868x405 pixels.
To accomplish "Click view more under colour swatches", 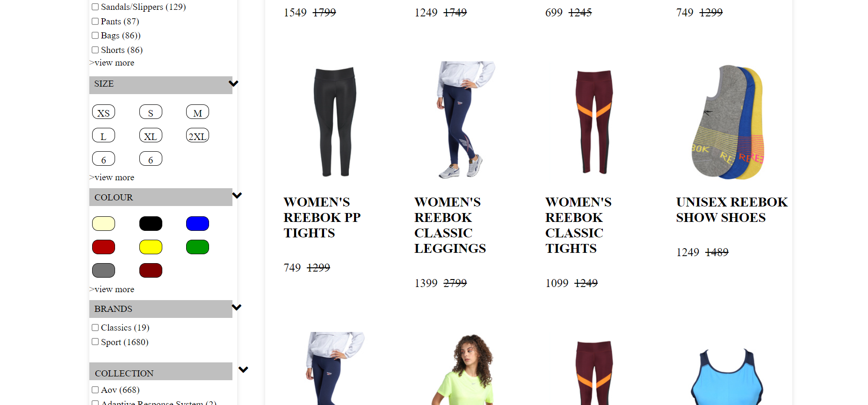I will (112, 289).
